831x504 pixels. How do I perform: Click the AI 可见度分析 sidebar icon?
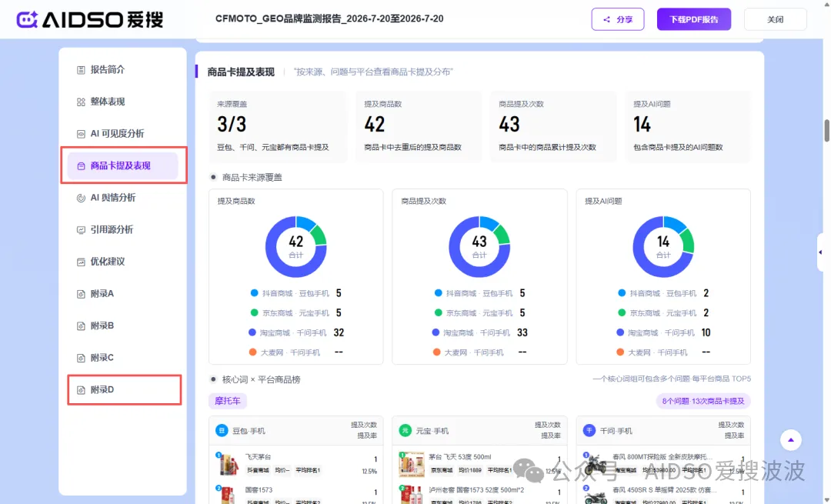81,134
